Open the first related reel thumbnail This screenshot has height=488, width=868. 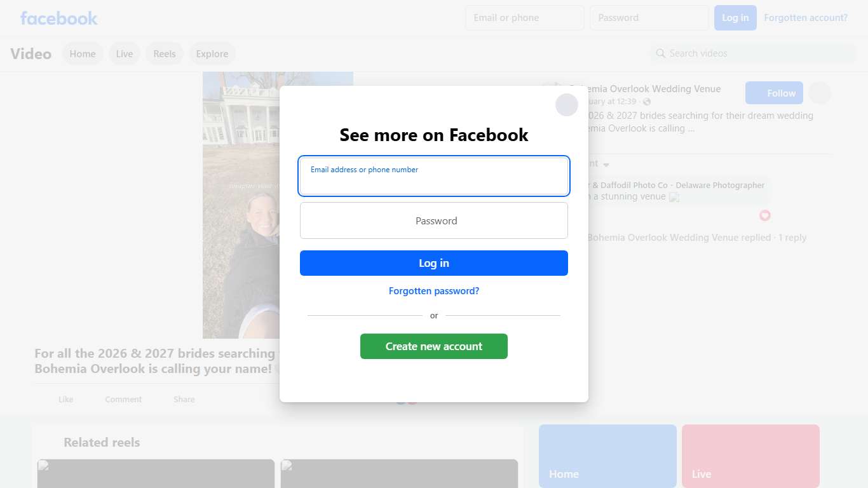click(x=156, y=473)
